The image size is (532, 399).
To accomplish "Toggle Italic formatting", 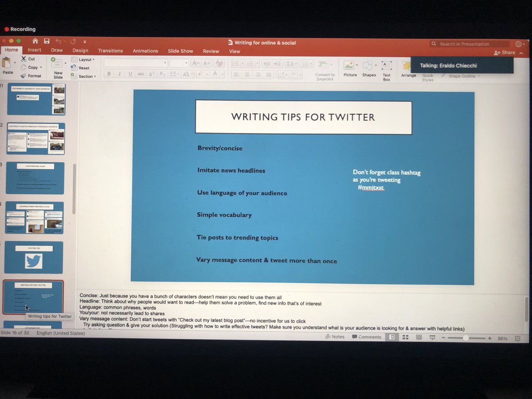I will pos(120,74).
